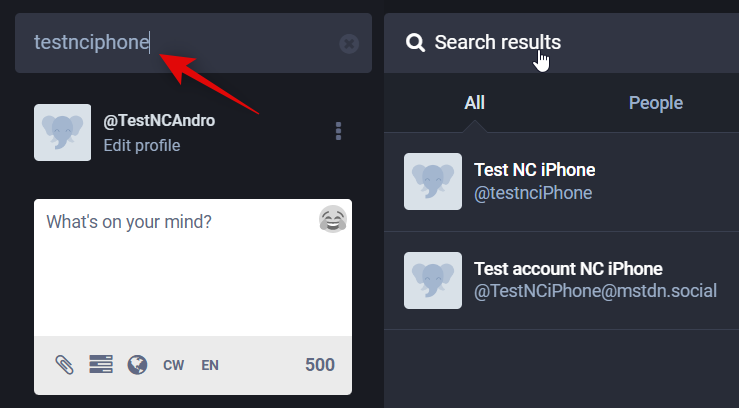Click the Test NC iPhone avatar

433,181
